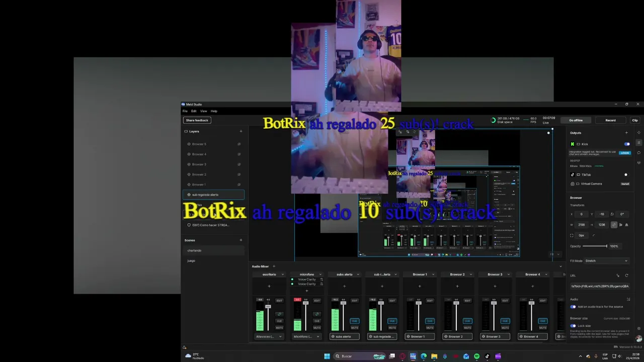Image resolution: width=644 pixels, height=362 pixels.
Task: Toggle visibility of the Browser 2 layer
Action: click(x=239, y=174)
